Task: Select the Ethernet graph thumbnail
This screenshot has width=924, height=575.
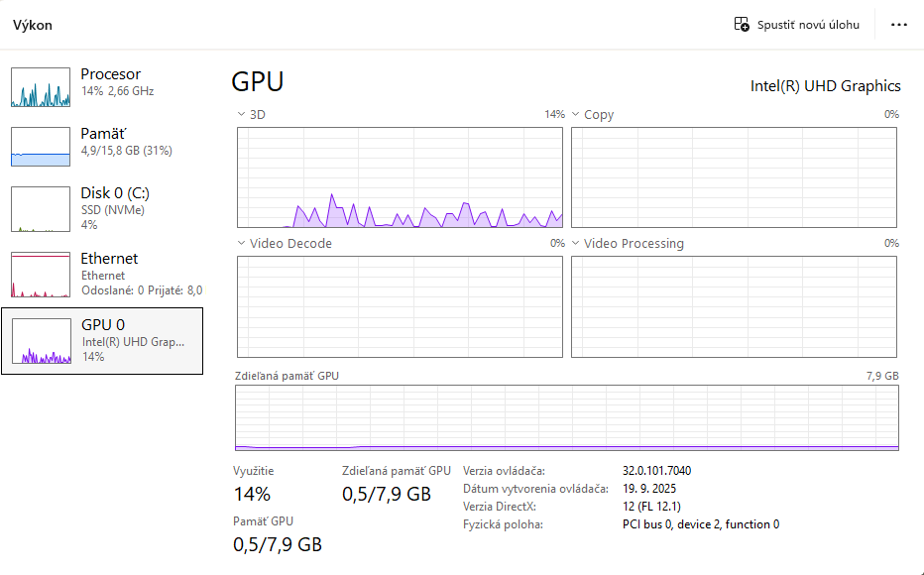Action: (x=41, y=275)
